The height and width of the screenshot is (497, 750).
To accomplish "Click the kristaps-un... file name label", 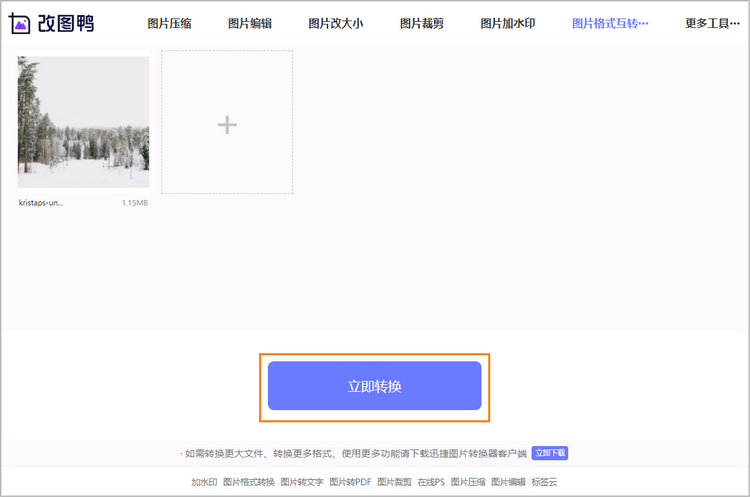I will tap(41, 202).
